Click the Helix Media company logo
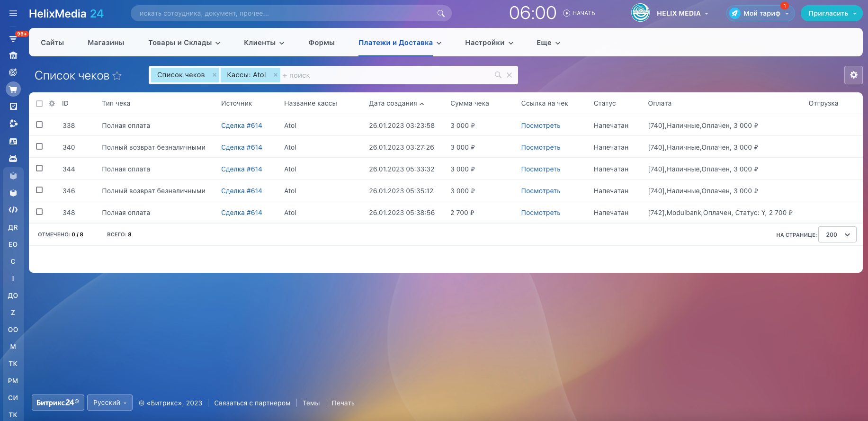The width and height of the screenshot is (868, 421). tap(640, 13)
